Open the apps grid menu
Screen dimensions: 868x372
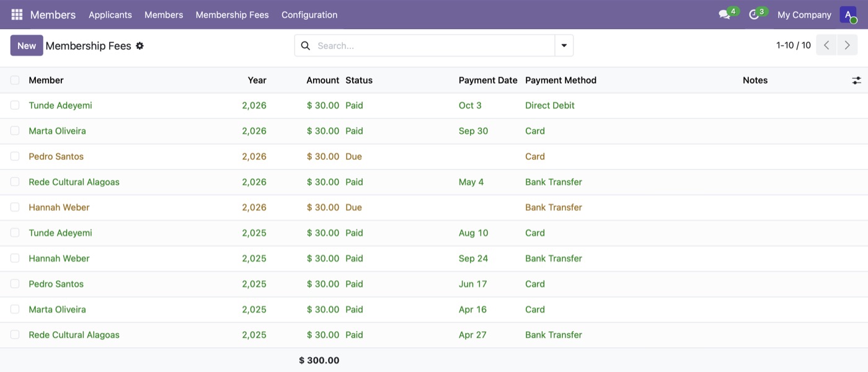click(x=17, y=14)
